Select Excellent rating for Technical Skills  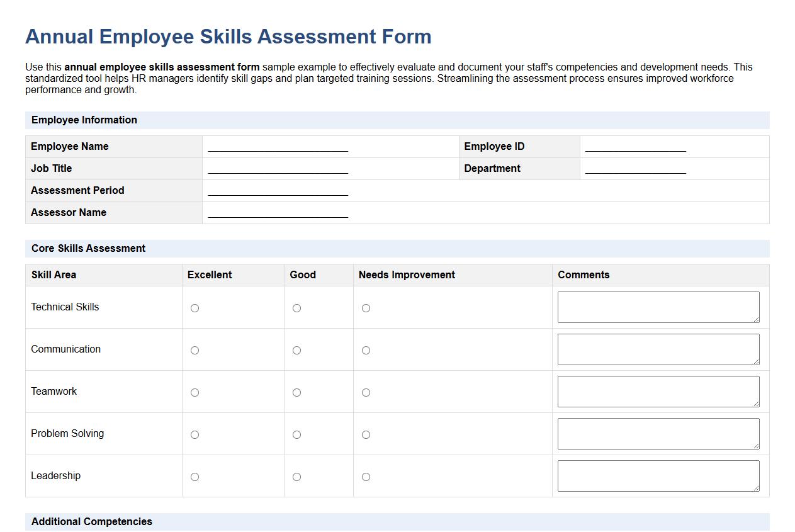point(195,308)
